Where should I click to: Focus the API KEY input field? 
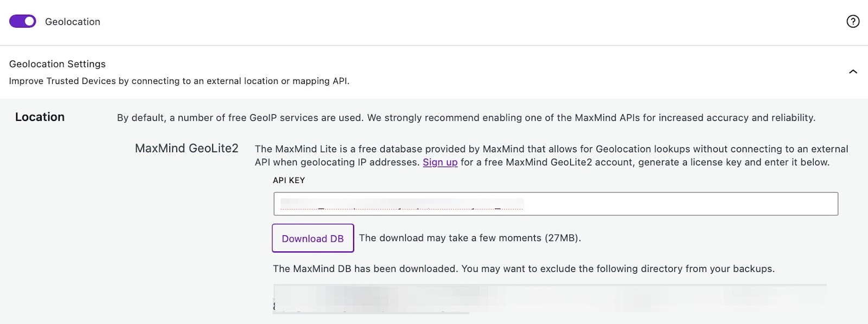click(556, 204)
